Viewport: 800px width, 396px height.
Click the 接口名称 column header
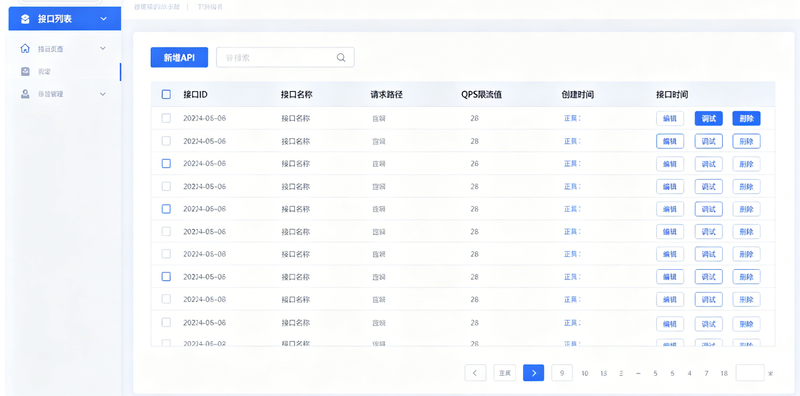[296, 94]
